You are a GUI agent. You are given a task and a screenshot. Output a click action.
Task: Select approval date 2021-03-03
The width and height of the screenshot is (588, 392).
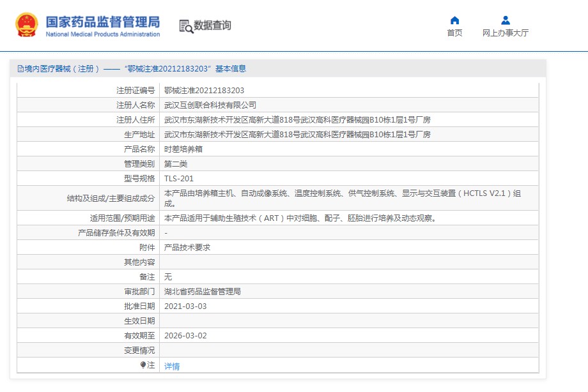coord(185,306)
